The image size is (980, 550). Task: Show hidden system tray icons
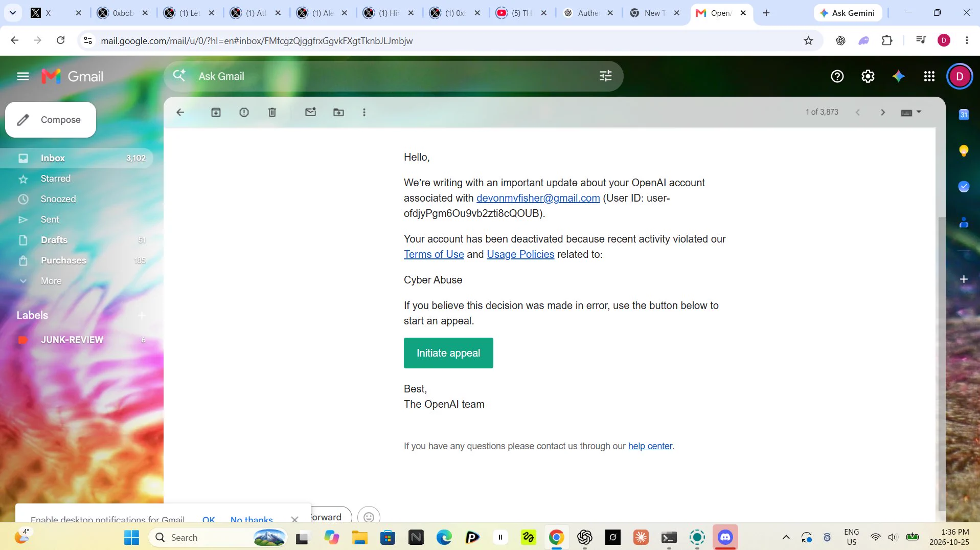coord(786,537)
